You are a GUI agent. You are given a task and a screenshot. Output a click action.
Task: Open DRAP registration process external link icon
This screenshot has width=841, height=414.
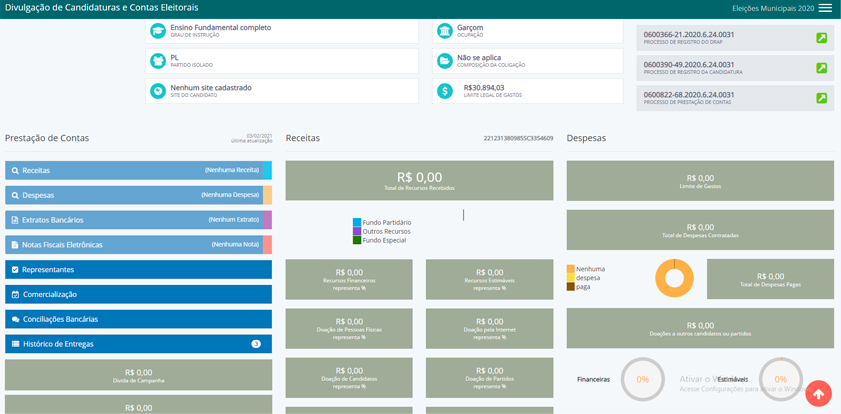[821, 38]
